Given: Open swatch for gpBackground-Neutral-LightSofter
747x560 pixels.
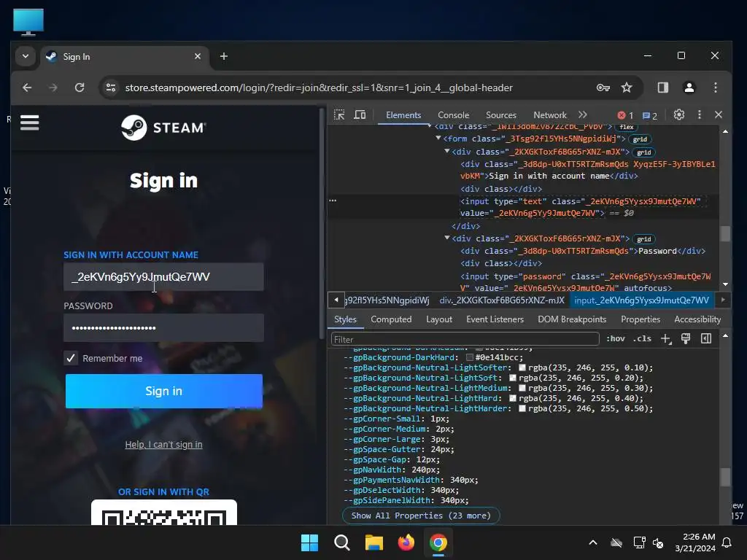Looking at the screenshot, I should click(522, 367).
